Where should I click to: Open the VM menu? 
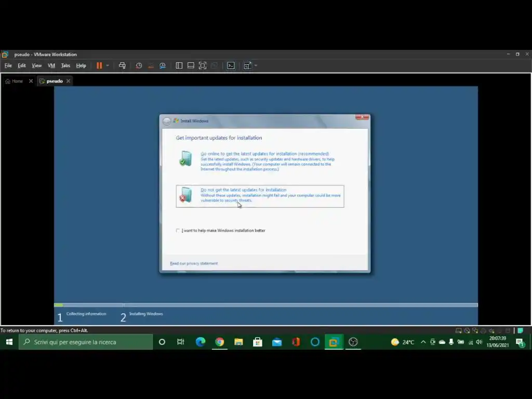(x=51, y=65)
